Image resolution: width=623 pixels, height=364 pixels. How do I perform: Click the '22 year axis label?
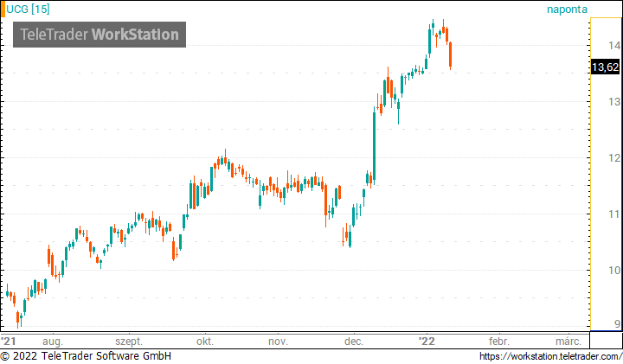427,341
